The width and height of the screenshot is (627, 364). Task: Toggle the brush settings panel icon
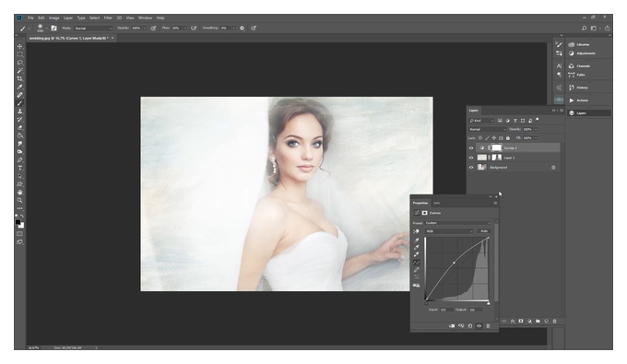pos(54,28)
